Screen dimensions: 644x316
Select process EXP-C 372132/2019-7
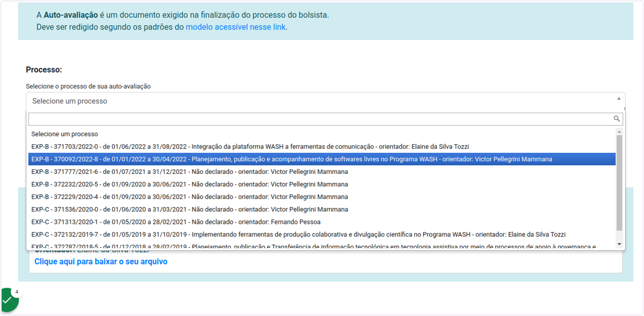[321, 234]
